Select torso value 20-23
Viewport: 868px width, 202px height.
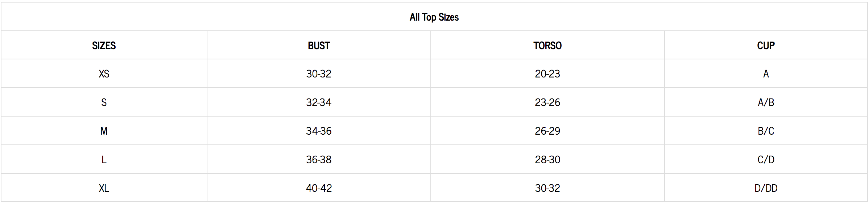click(547, 74)
